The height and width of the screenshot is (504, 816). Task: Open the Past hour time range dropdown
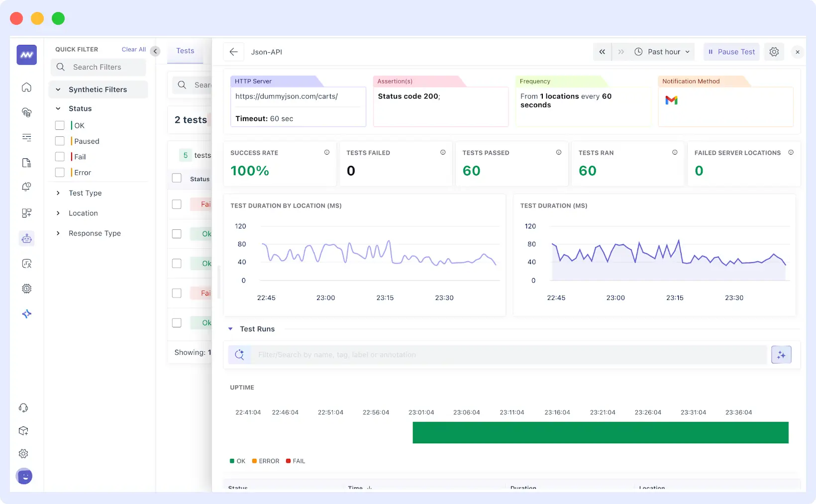(663, 51)
